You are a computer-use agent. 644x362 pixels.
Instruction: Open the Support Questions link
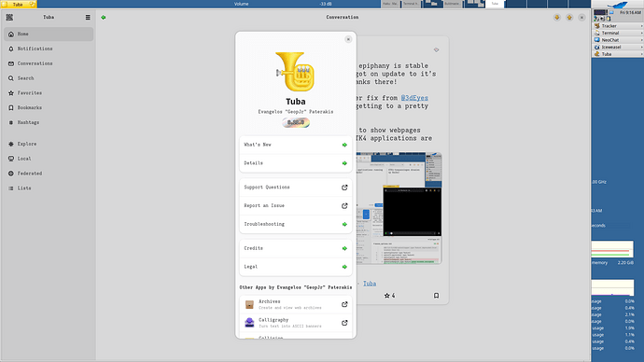[296, 188]
